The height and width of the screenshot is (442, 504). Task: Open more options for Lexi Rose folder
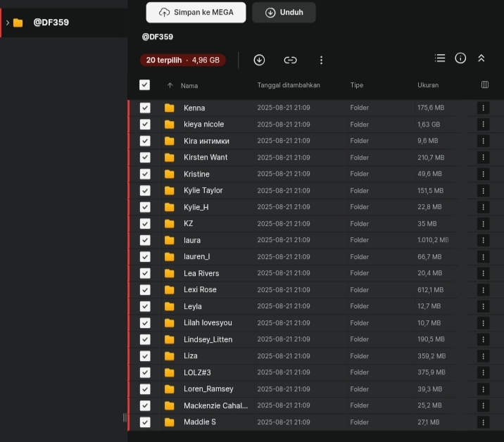click(483, 290)
